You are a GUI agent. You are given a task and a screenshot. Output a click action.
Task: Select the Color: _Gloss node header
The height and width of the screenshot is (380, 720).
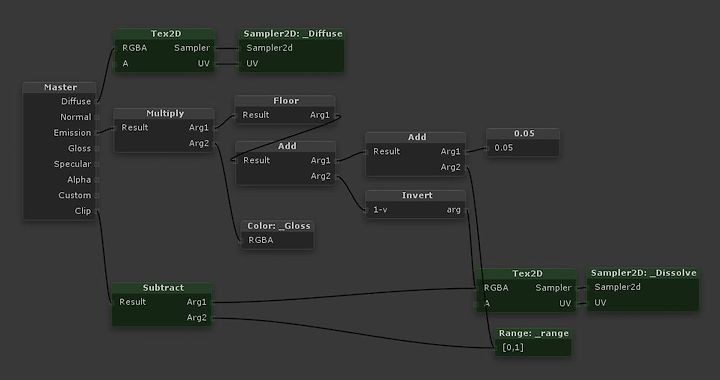point(278,226)
